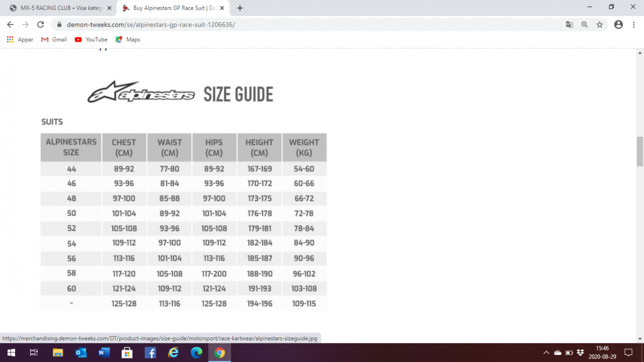Click weight value 109-115

(x=304, y=304)
